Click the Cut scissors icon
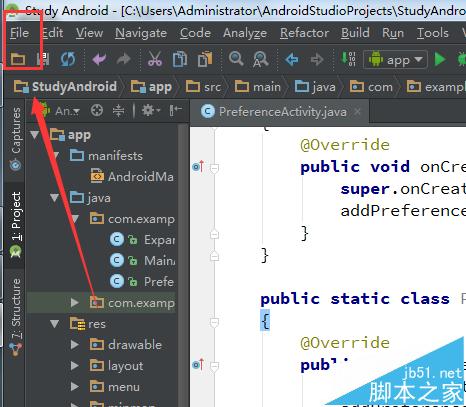Image resolution: width=466 pixels, height=407 pixels. tap(155, 59)
